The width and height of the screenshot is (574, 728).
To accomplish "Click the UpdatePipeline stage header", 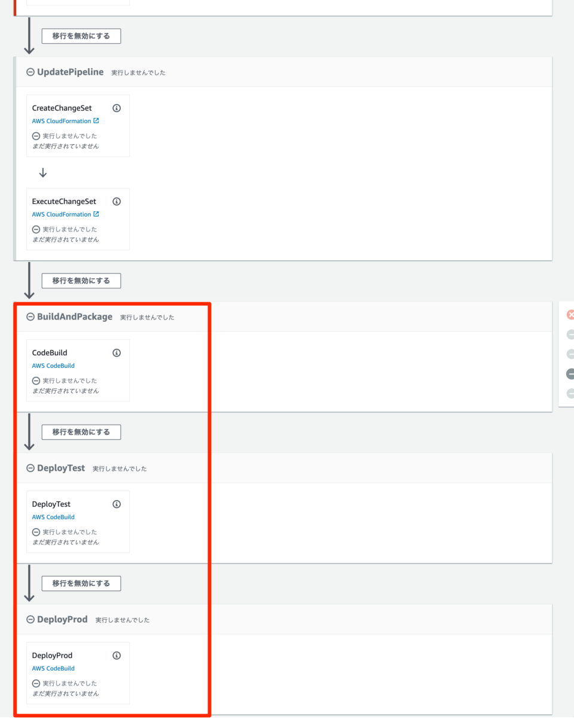I will pos(70,72).
